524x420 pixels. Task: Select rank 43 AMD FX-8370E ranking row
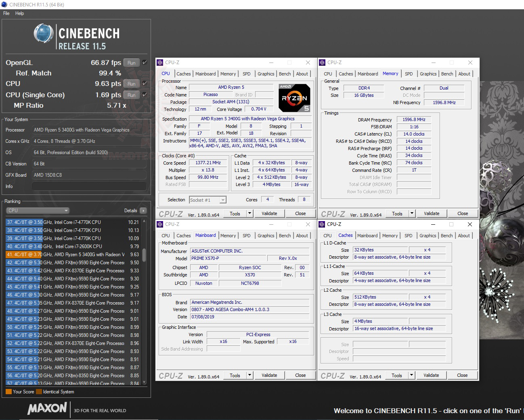point(73,270)
